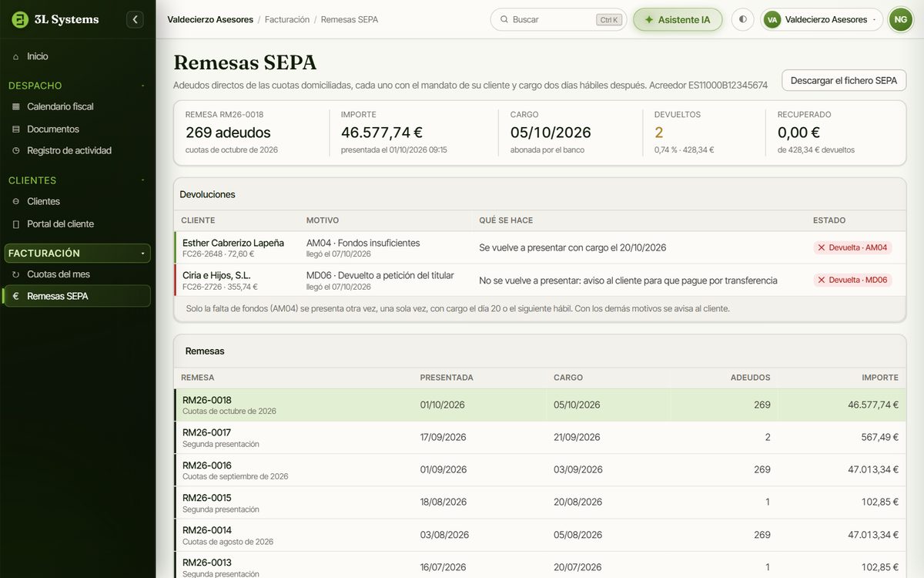This screenshot has height=578, width=924.
Task: Click the Devuelta · AM04 status badge
Action: click(853, 247)
